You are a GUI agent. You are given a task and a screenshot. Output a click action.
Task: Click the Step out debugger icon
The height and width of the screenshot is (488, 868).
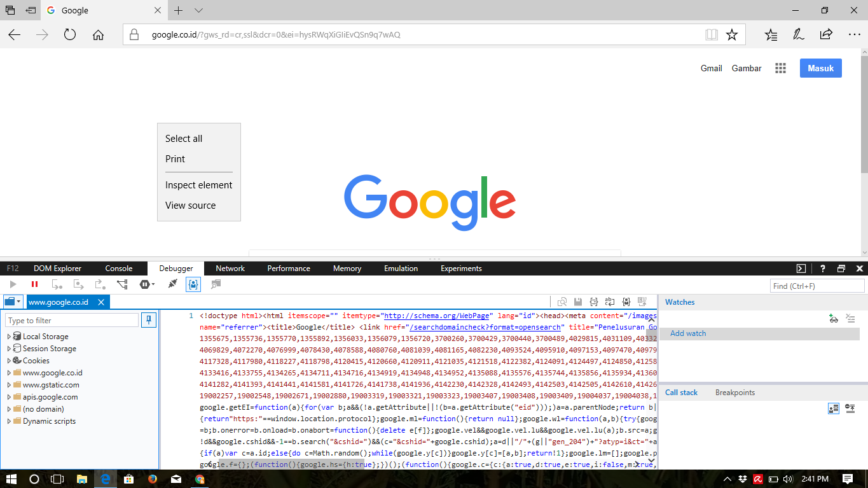click(100, 284)
